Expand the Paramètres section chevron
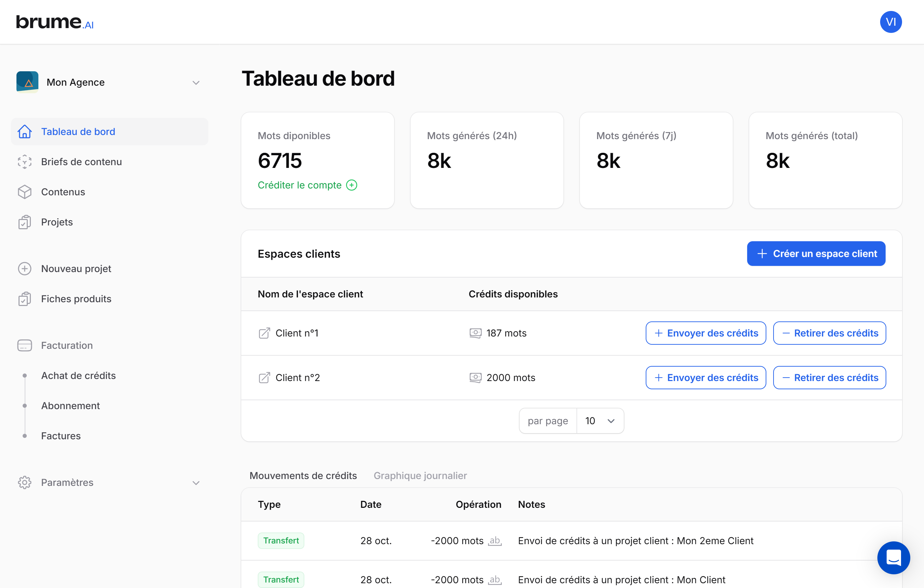Screen dimensions: 924x588 pyautogui.click(x=196, y=482)
